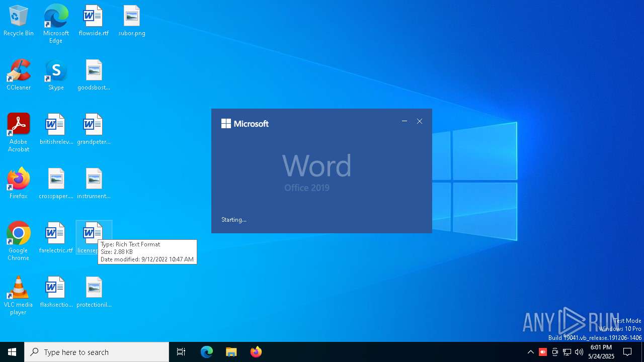Select the flashsectio document file

pos(56,292)
